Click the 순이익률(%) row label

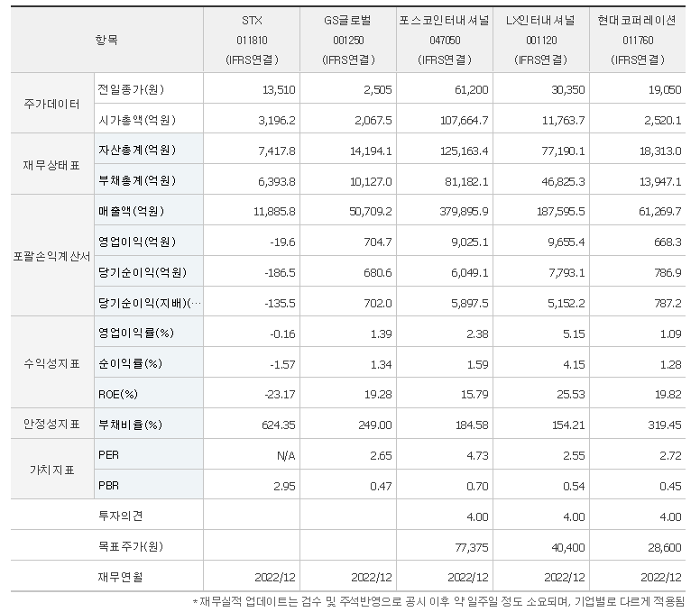point(130,363)
